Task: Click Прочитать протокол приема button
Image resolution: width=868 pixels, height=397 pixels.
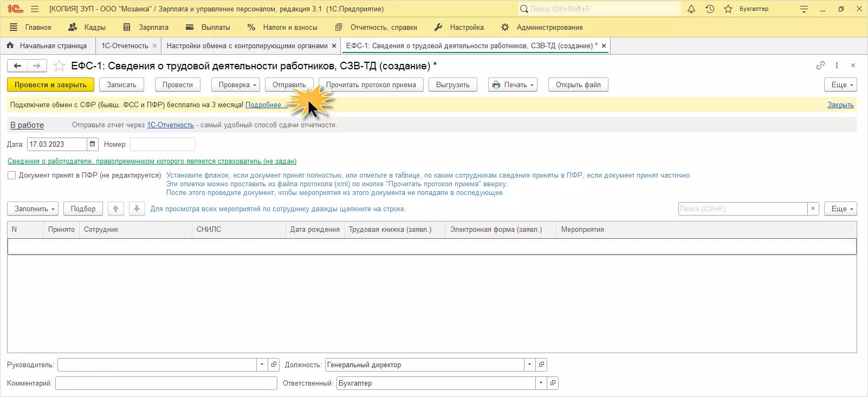Action: pos(371,85)
